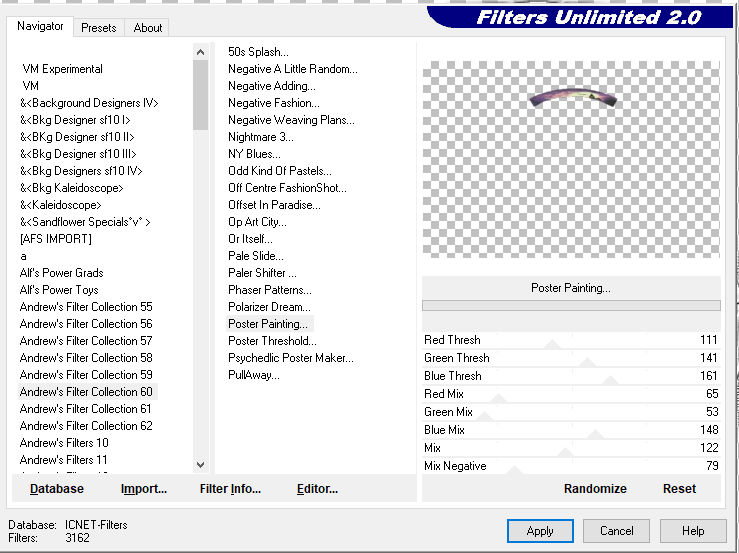Launch the Editor... button
The height and width of the screenshot is (553, 739).
[x=317, y=489]
